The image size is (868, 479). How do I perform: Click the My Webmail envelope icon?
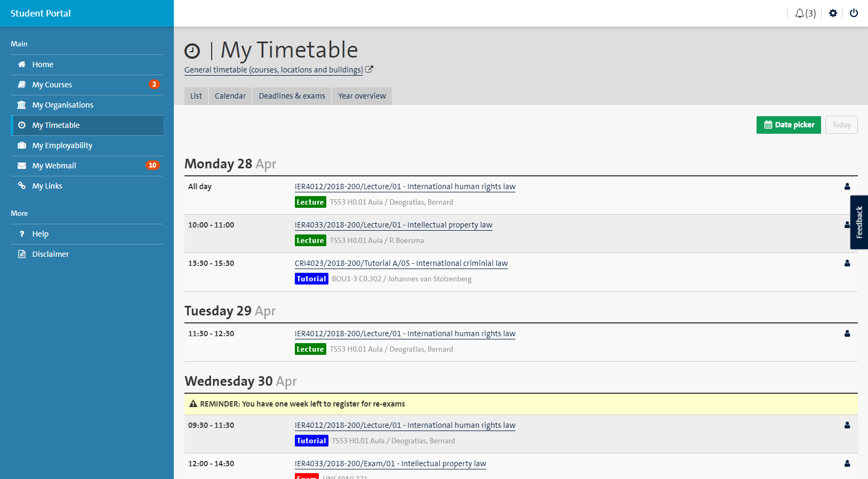click(22, 166)
